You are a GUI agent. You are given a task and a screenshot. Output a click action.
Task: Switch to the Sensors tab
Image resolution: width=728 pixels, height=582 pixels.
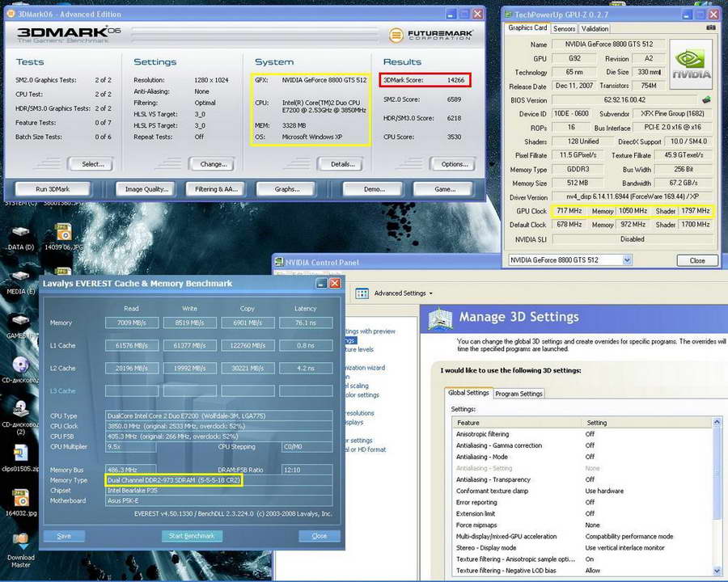tap(564, 28)
